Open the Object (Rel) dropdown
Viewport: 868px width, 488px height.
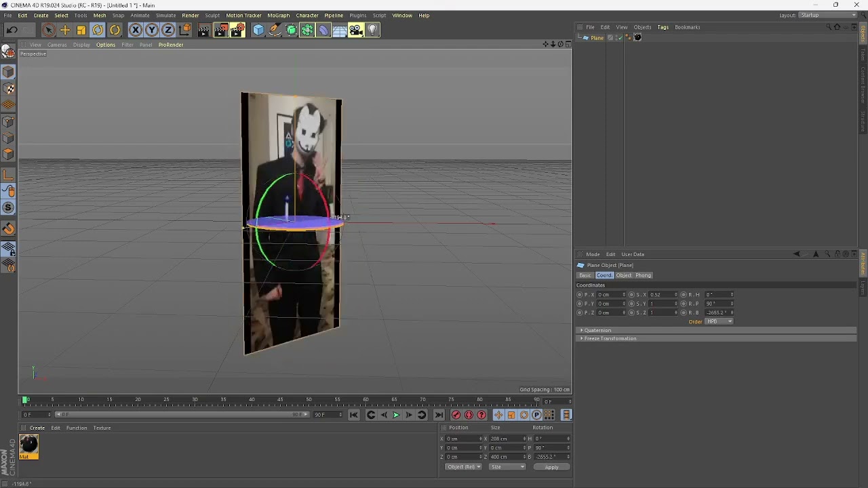464,467
